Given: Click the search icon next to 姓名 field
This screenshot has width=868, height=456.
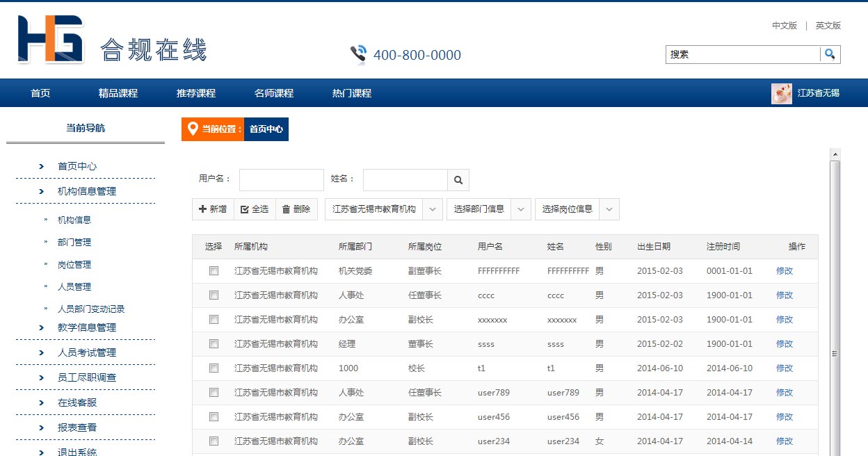Looking at the screenshot, I should (458, 180).
